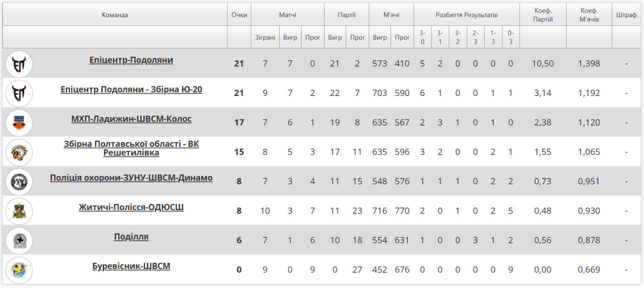The height and width of the screenshot is (289, 644).
Task: Go to the Буревісник-ШВСМ team page
Action: (x=131, y=266)
